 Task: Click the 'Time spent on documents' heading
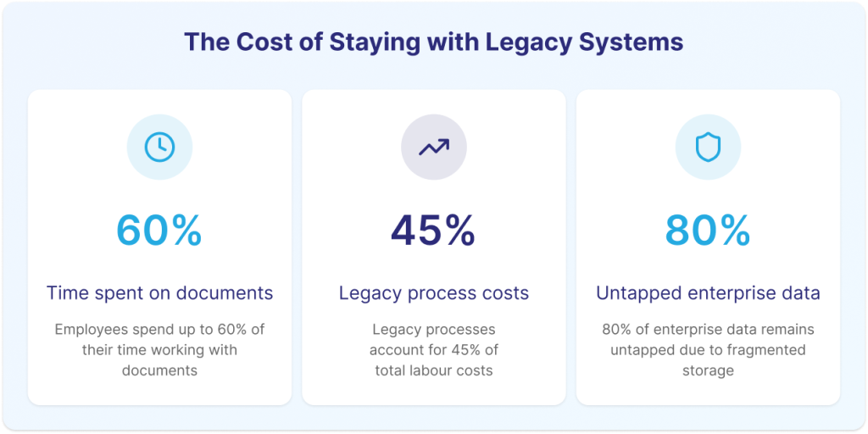pyautogui.click(x=159, y=293)
